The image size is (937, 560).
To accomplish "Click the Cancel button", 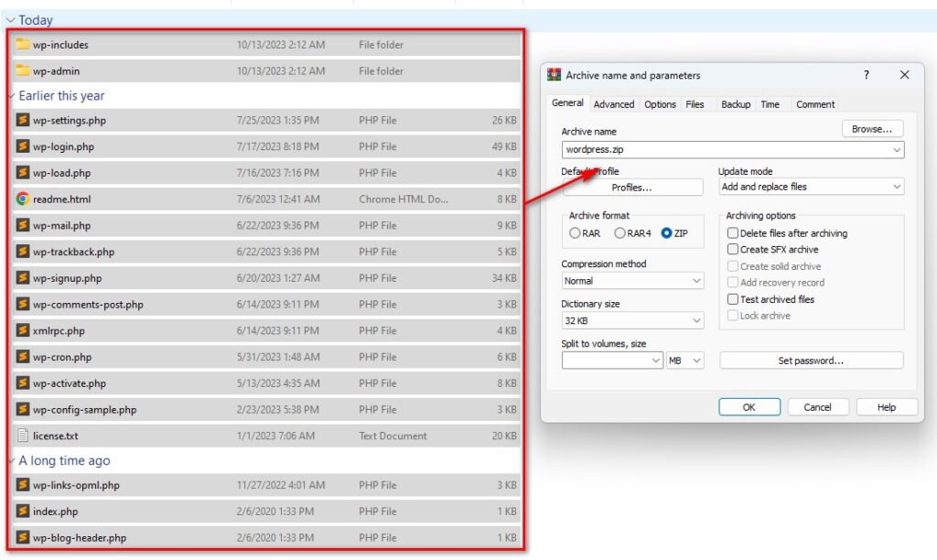I will (817, 407).
